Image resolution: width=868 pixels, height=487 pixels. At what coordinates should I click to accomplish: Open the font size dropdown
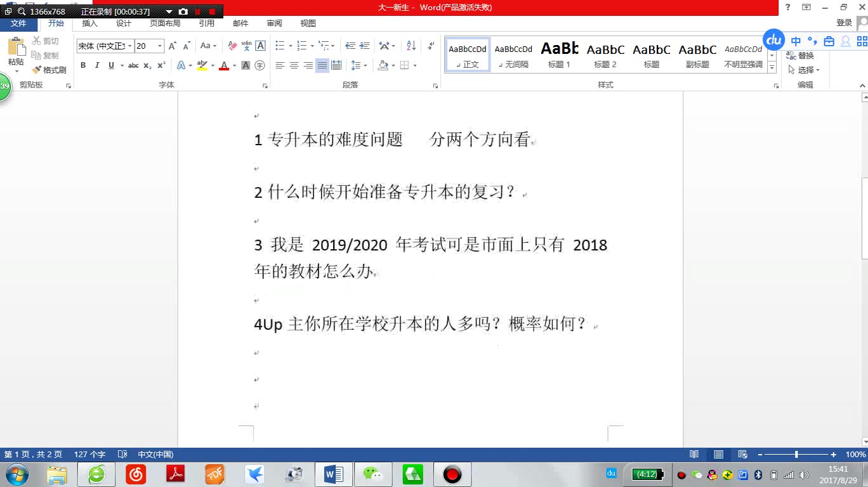[x=160, y=46]
